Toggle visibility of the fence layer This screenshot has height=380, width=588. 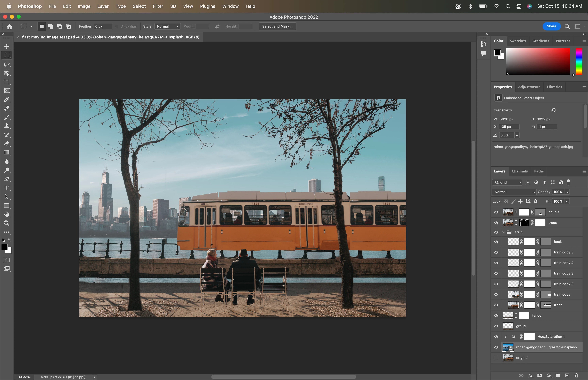[496, 316]
